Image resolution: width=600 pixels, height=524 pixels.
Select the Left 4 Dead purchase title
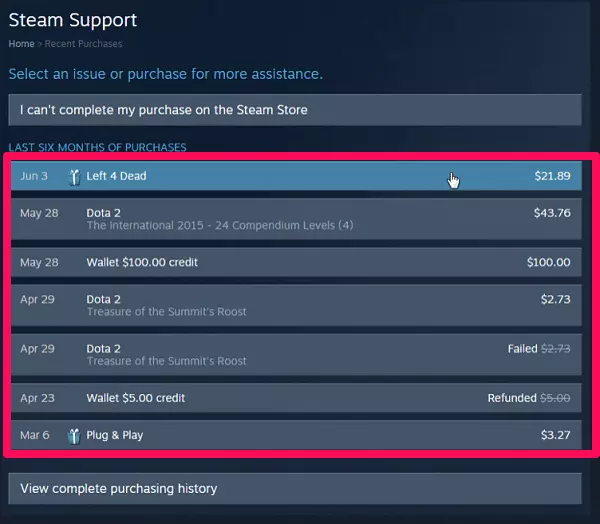[116, 176]
